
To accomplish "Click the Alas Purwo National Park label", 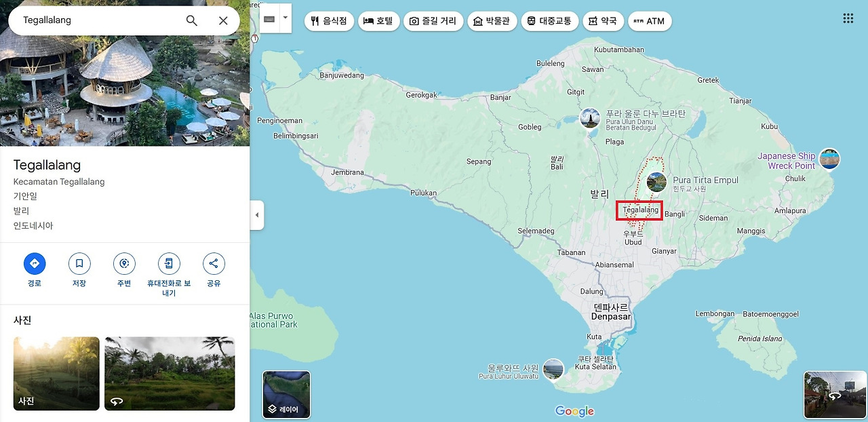I will click(273, 320).
